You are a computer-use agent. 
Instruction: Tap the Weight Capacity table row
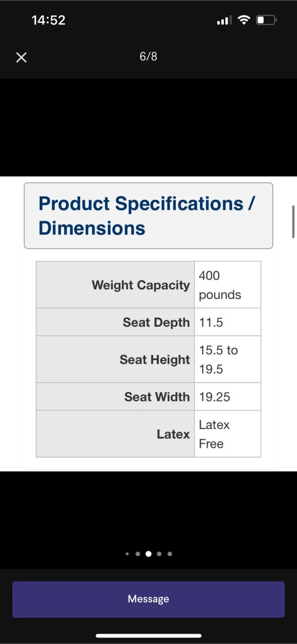tap(148, 285)
